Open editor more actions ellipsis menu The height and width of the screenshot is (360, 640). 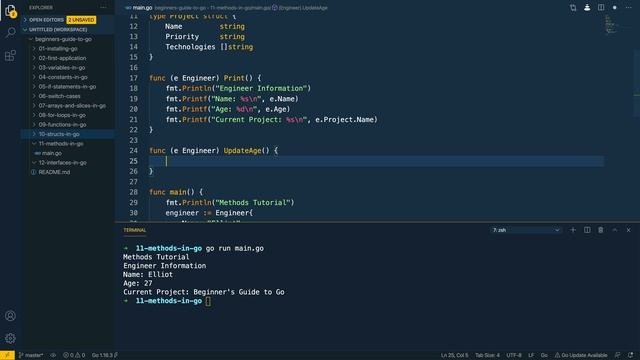(629, 7)
